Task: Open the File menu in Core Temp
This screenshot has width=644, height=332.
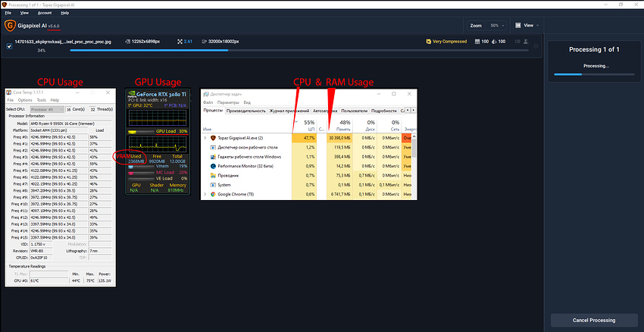Action: point(11,100)
